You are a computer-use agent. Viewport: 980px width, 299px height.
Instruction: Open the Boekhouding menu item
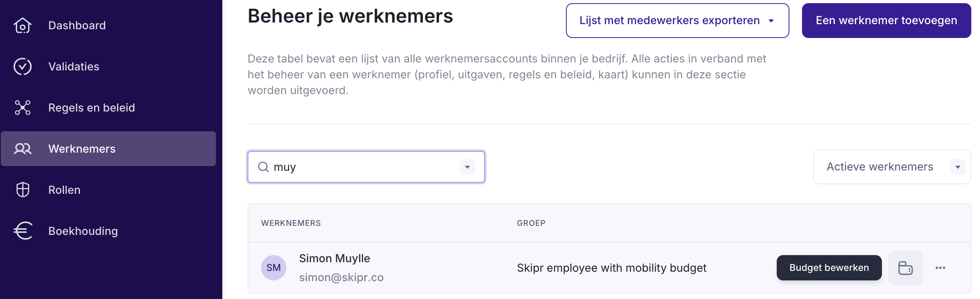[83, 231]
